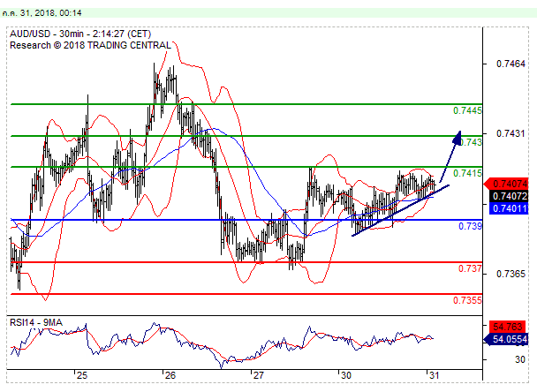Click the timestamp text '31, 2018, 00:14'

[x=50, y=13]
